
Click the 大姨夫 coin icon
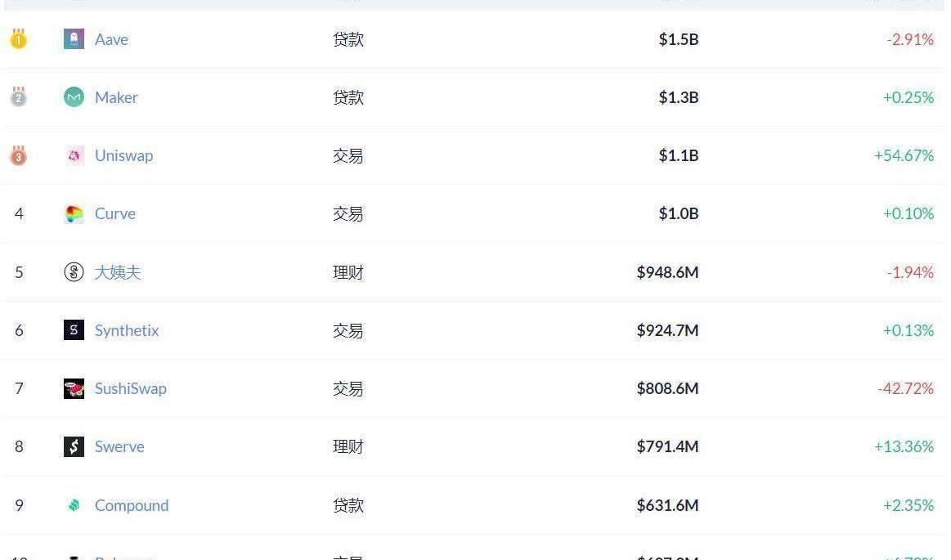(74, 272)
